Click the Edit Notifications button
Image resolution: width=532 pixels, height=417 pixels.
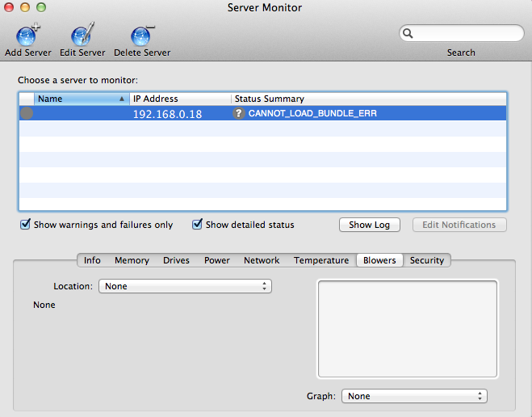coord(459,225)
